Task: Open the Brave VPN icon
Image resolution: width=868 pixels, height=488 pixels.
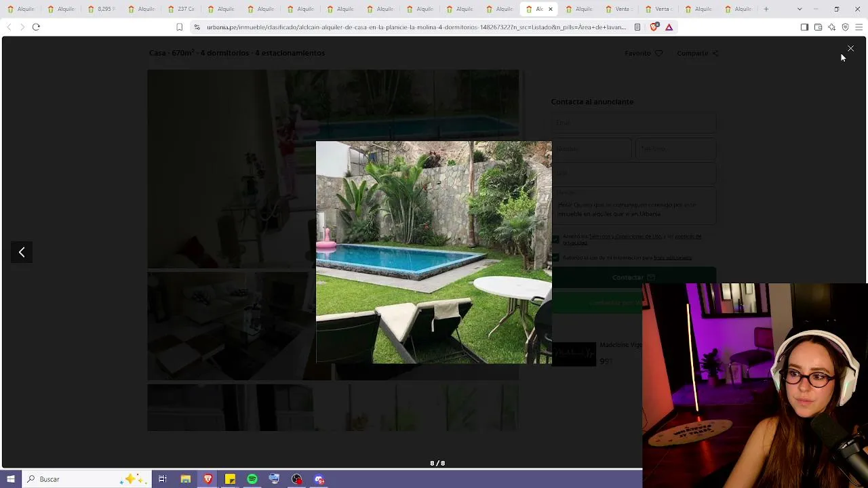Action: (845, 27)
